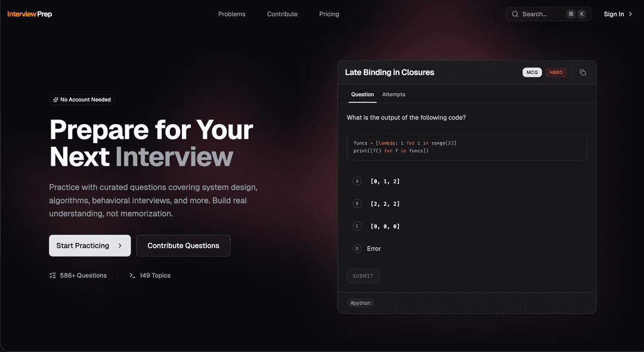The image size is (644, 352).
Task: Click the terminal icon beside 149 Topics
Action: [132, 275]
